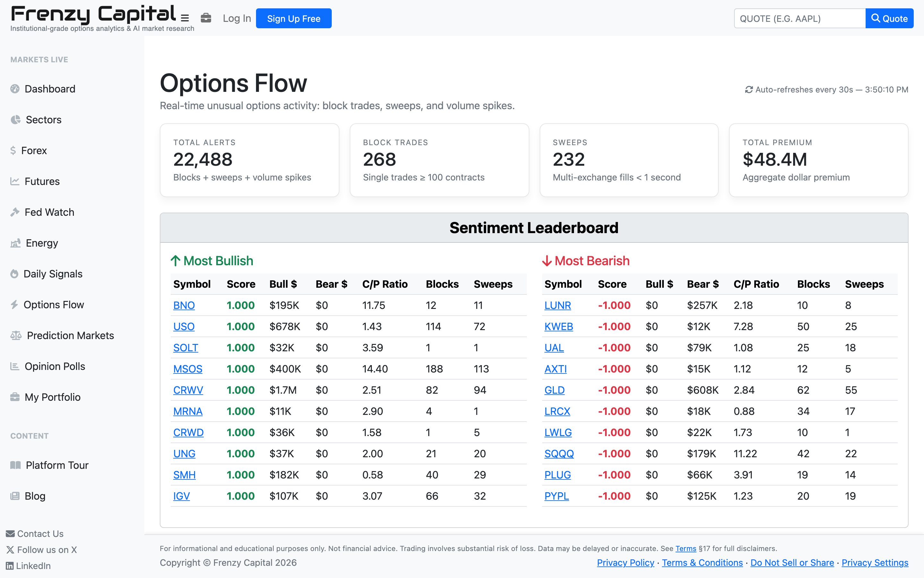
Task: Open the SQQQ symbol link
Action: point(559,454)
